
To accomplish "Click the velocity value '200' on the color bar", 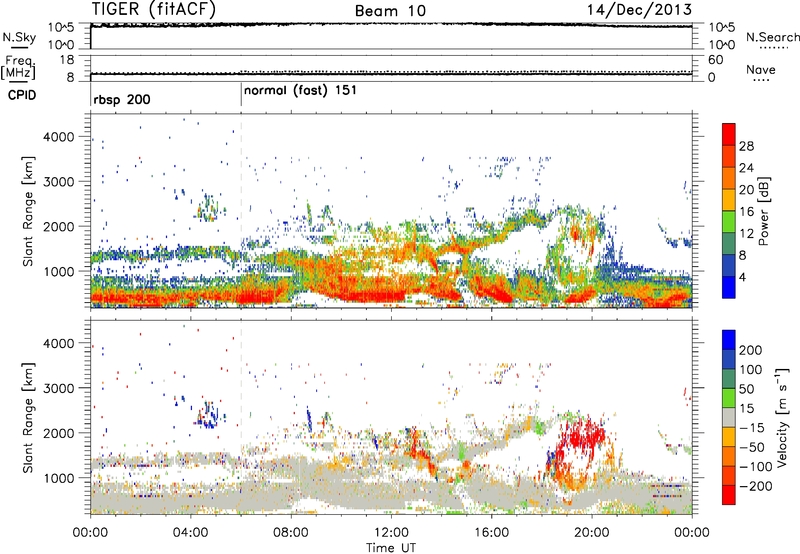I will pos(749,350).
